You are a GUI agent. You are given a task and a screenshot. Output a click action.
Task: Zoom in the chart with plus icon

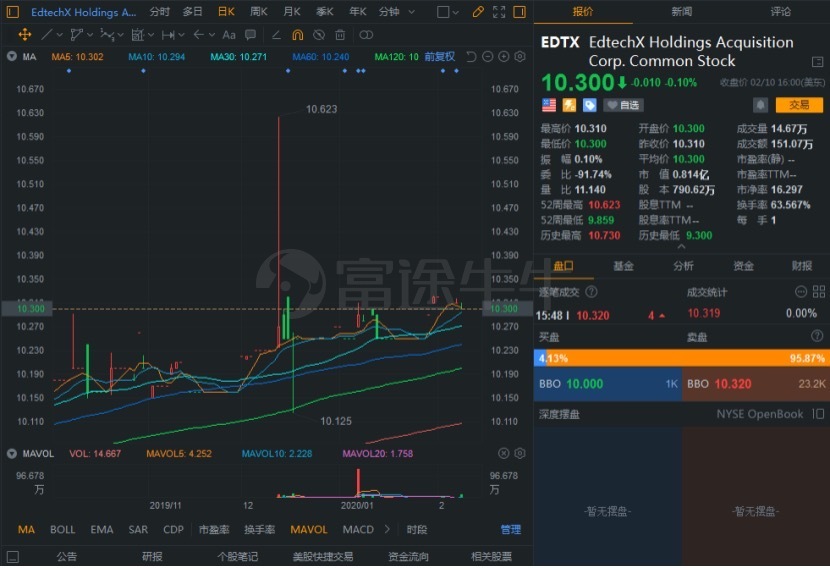(504, 57)
